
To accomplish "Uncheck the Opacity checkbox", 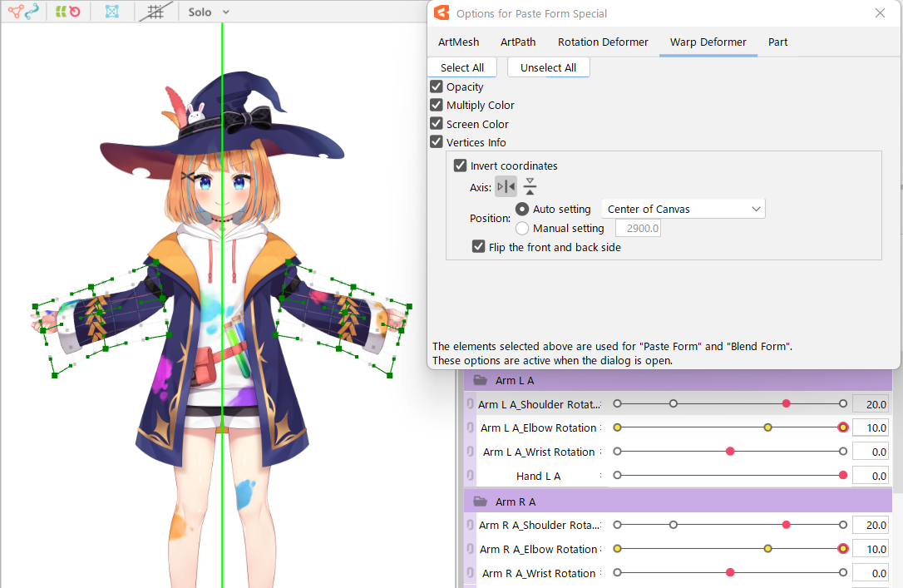I will [437, 86].
